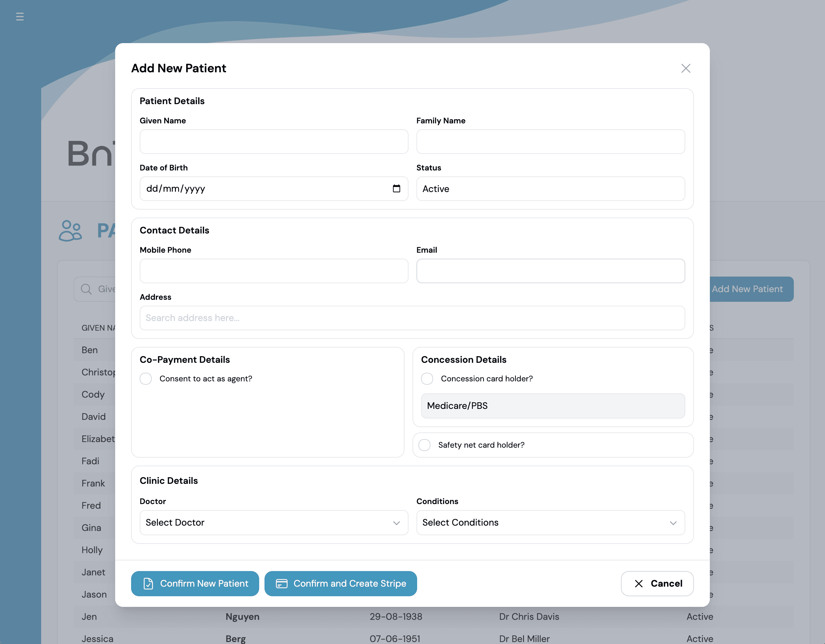Screen dimensions: 825x644
Task: Open the hamburger menu icon
Action: tap(20, 17)
